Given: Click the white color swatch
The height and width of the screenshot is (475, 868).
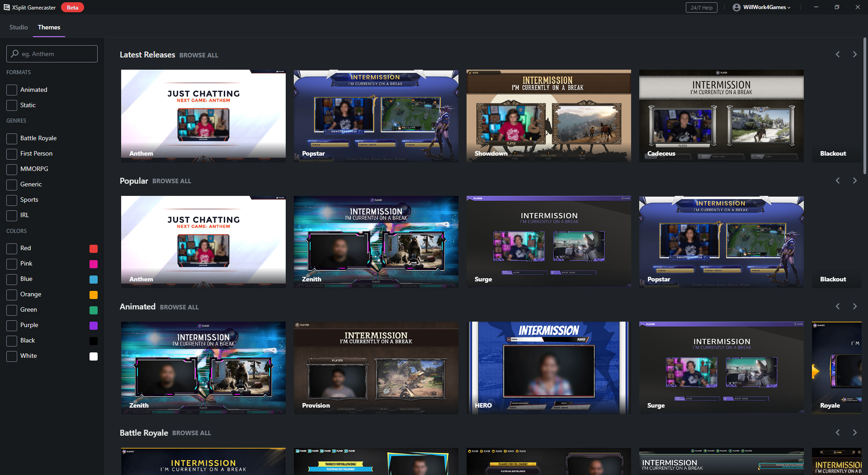Looking at the screenshot, I should click(x=94, y=356).
